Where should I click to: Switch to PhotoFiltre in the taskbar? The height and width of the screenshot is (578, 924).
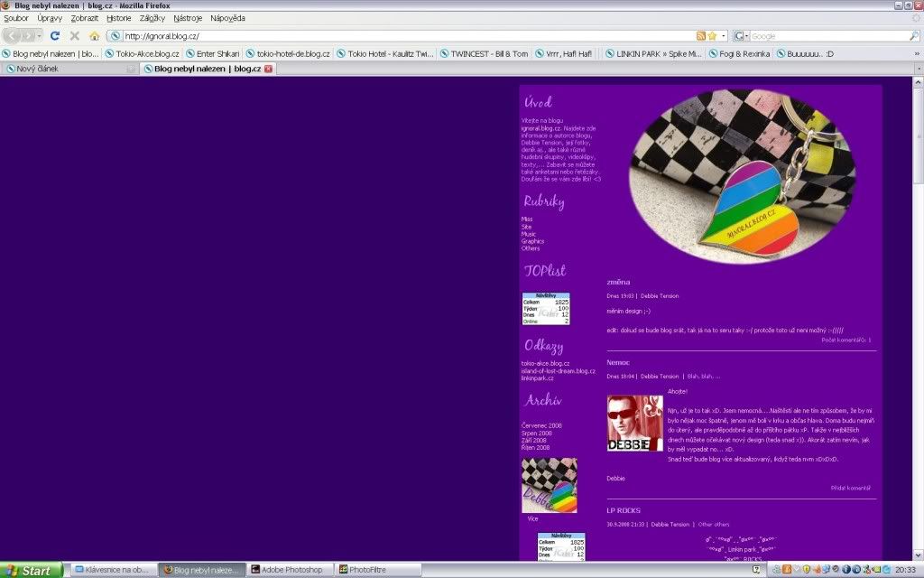click(x=367, y=570)
